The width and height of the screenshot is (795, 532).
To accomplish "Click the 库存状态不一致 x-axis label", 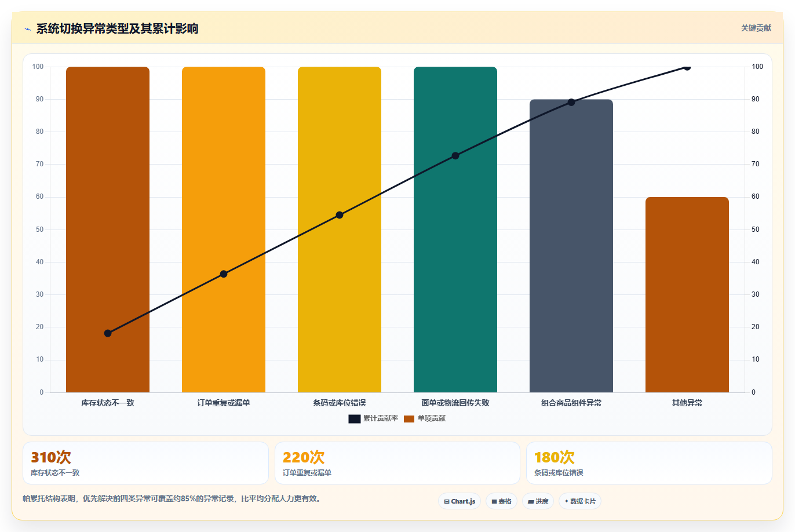I will (108, 403).
